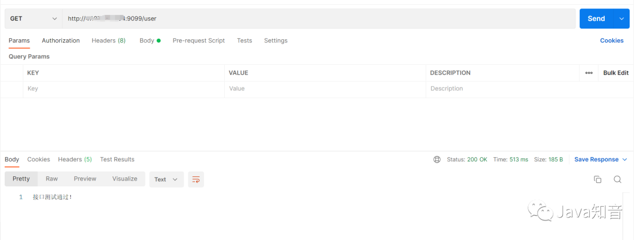The width and height of the screenshot is (644, 240).
Task: Open the three-dots column options in params table
Action: 589,73
